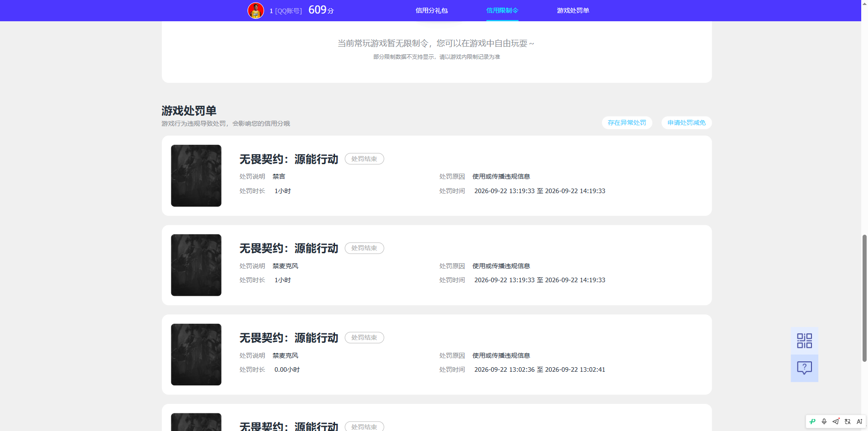
Task: Click the 存在异常处罚 button
Action: (x=627, y=123)
